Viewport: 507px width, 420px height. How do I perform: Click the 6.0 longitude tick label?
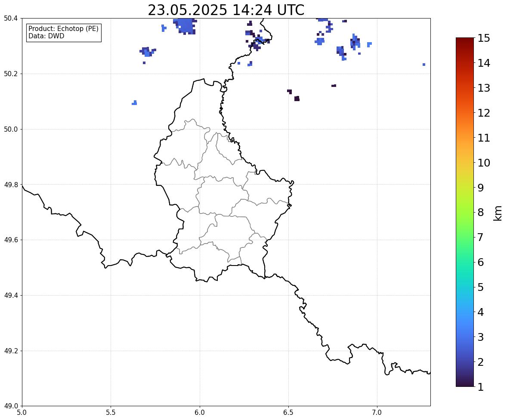click(x=200, y=413)
